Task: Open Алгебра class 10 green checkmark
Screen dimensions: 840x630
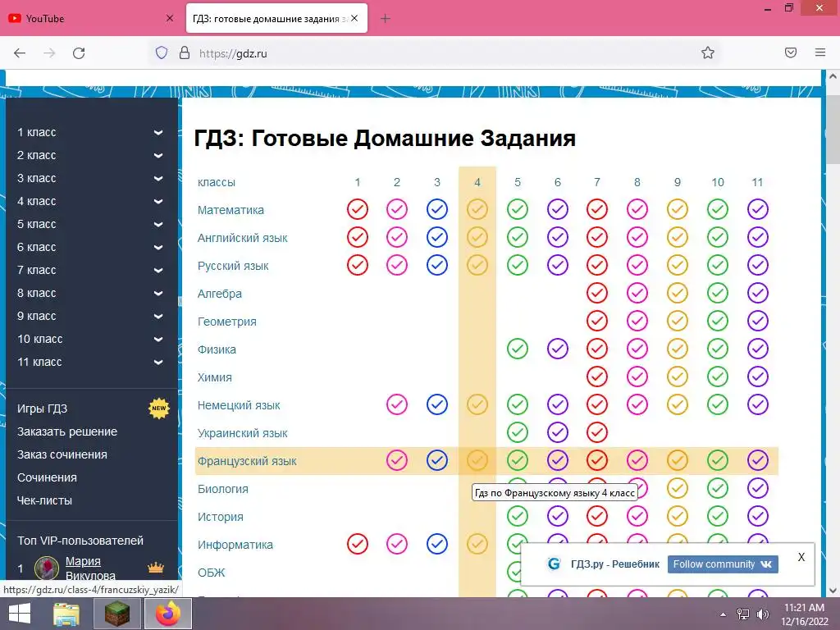Action: click(x=718, y=293)
